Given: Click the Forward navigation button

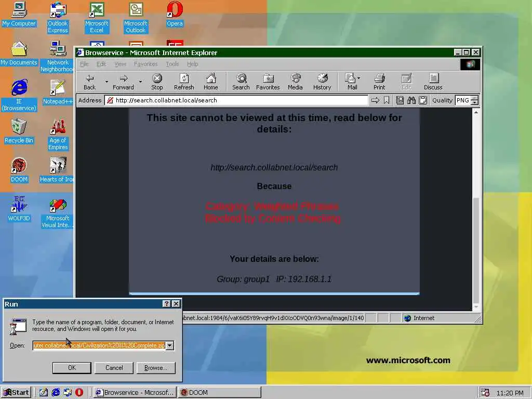Looking at the screenshot, I should coord(123,82).
